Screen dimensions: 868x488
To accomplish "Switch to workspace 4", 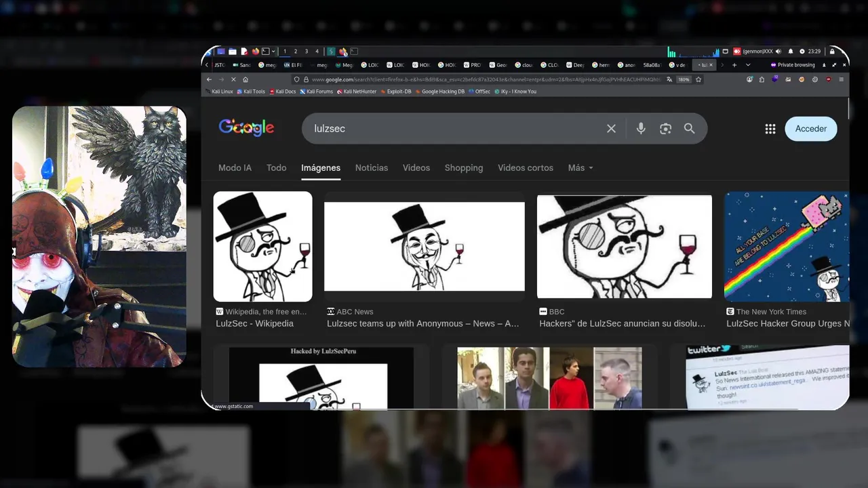I will (x=317, y=52).
